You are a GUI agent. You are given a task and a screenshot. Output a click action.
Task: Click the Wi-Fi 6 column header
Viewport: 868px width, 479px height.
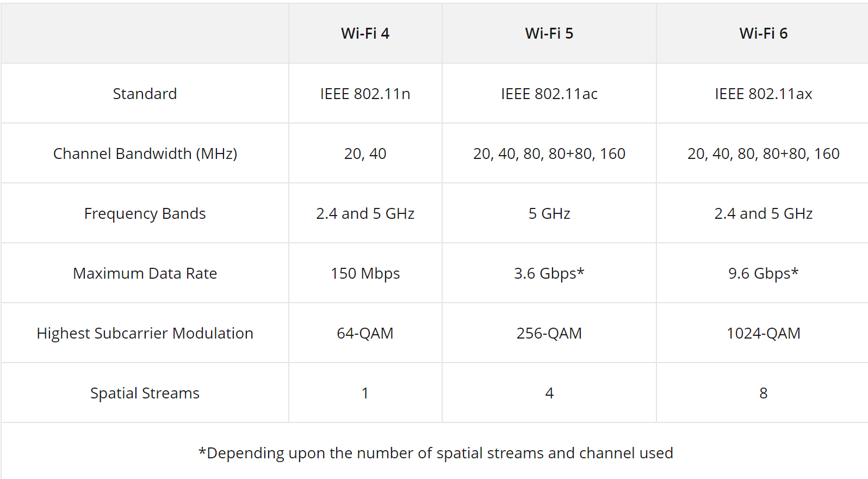pos(762,33)
